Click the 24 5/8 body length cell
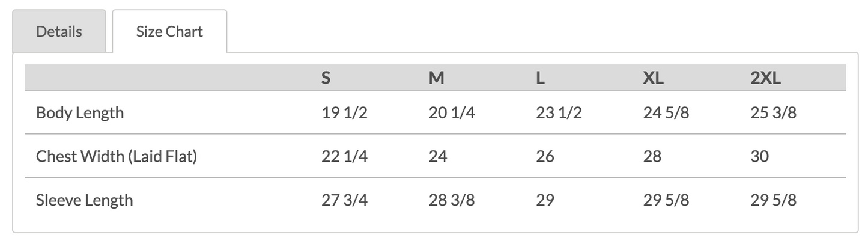The width and height of the screenshot is (868, 247). 666,112
